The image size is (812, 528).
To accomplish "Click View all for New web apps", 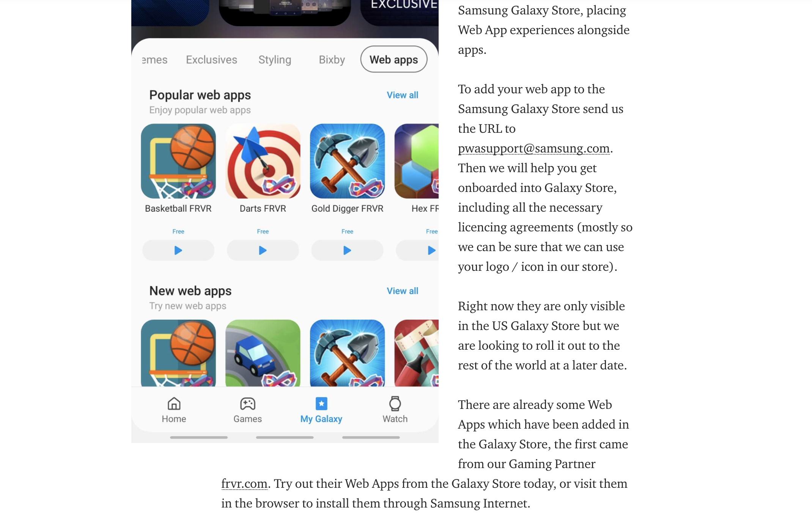I will pos(403,291).
